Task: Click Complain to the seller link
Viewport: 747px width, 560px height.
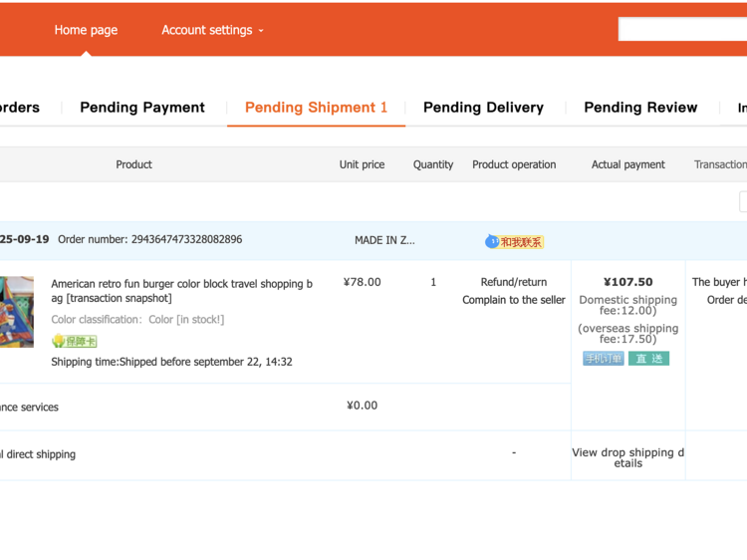Action: [x=514, y=300]
